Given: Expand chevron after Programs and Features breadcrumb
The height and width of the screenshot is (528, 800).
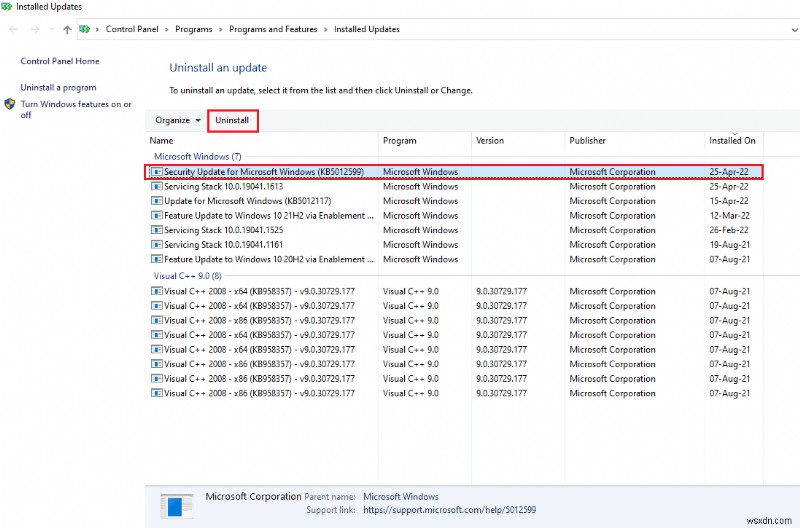Looking at the screenshot, I should point(326,30).
